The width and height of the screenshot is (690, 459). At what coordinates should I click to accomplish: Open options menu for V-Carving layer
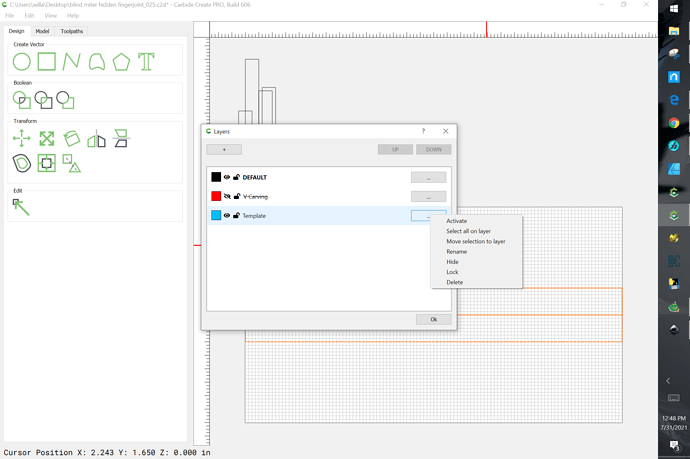click(x=429, y=196)
